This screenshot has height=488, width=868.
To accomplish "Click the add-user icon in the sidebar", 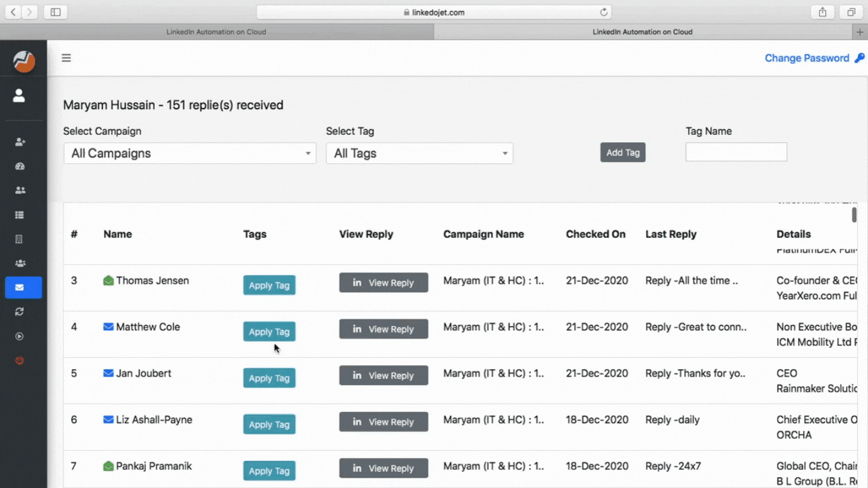I will point(20,142).
